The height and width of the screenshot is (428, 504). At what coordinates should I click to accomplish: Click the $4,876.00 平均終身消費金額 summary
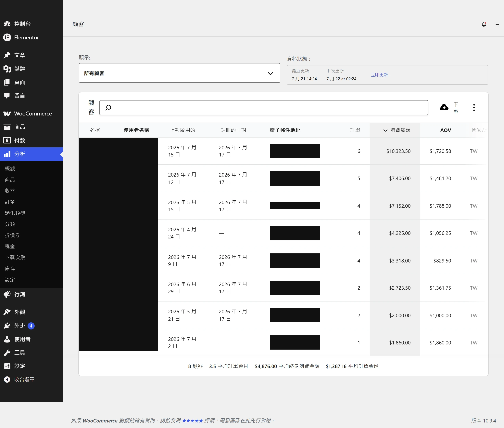[287, 366]
